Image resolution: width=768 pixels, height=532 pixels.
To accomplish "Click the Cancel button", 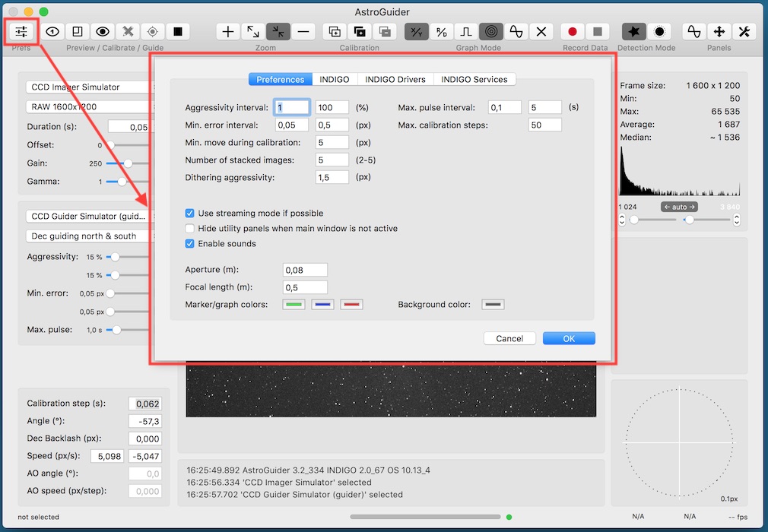I will (509, 338).
